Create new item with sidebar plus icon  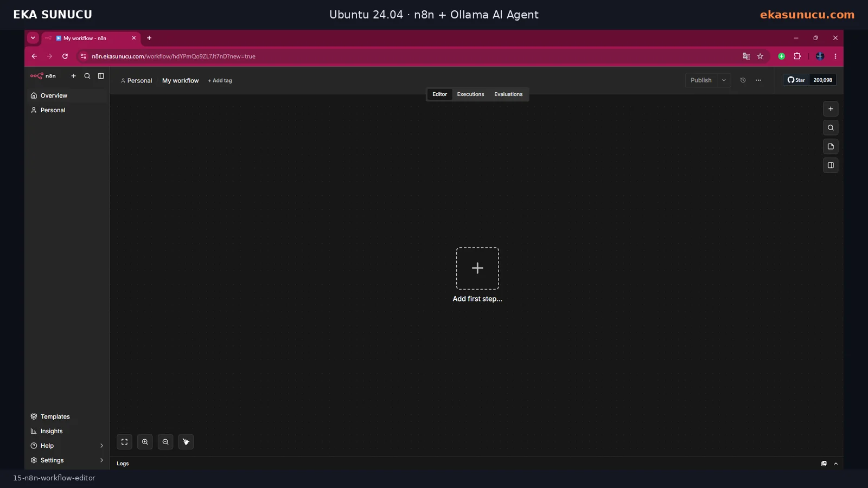[x=74, y=76]
